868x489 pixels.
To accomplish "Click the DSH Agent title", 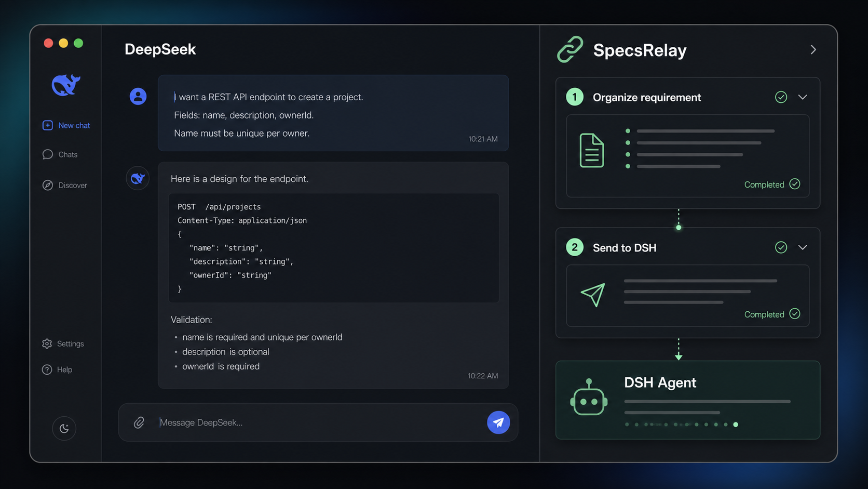I will (660, 382).
